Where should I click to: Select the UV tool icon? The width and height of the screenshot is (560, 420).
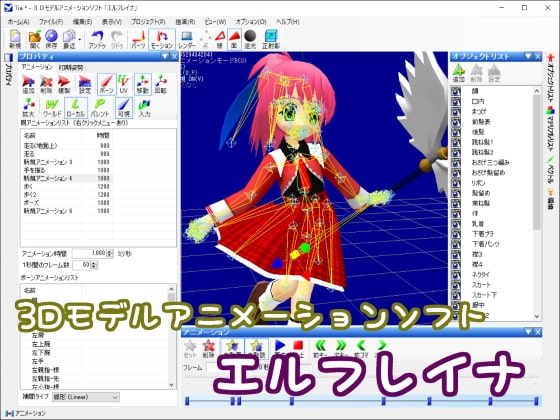click(124, 85)
